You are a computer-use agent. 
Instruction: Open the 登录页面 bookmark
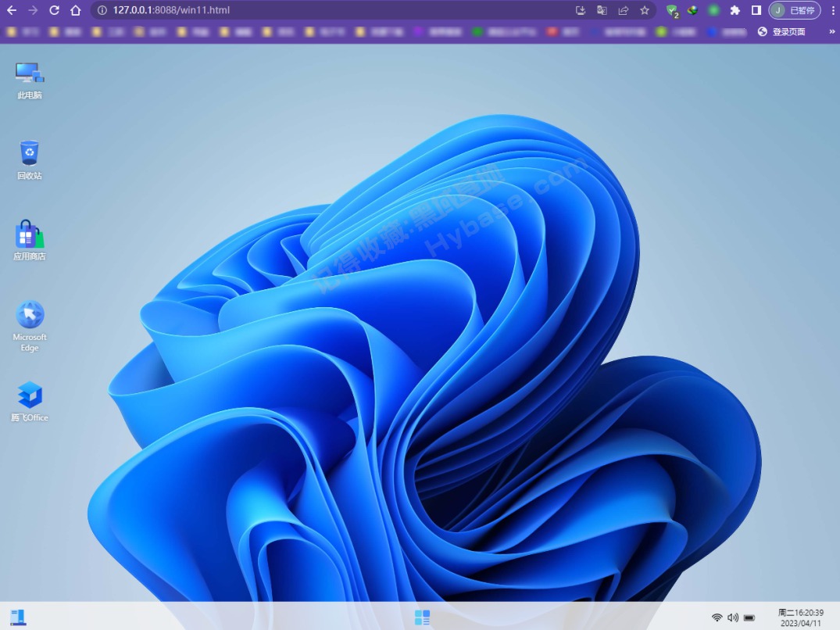781,31
